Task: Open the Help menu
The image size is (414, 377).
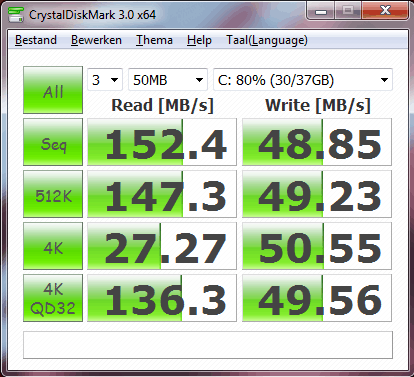Action: click(199, 40)
